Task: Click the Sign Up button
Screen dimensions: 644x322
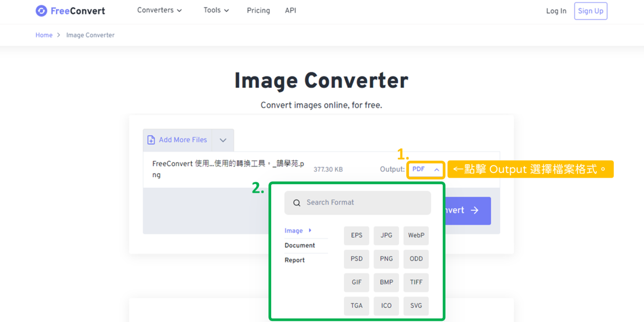Action: tap(590, 11)
